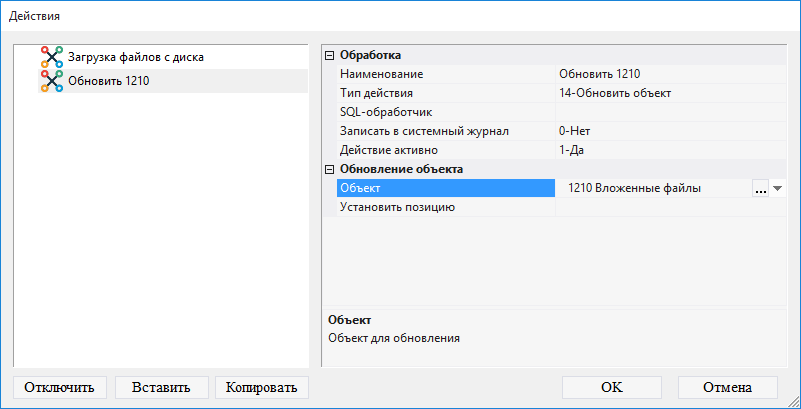The height and width of the screenshot is (409, 801).
Task: Cancel with the Отмена button
Action: 727,387
